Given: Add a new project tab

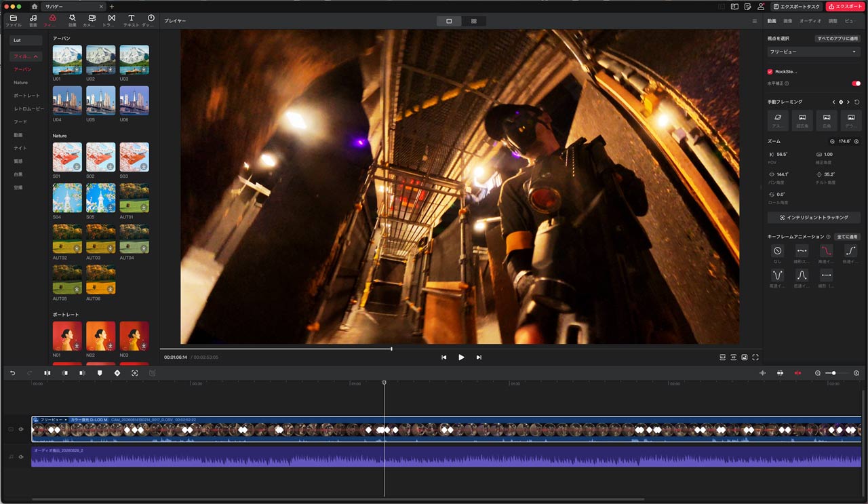Looking at the screenshot, I should tap(112, 6).
